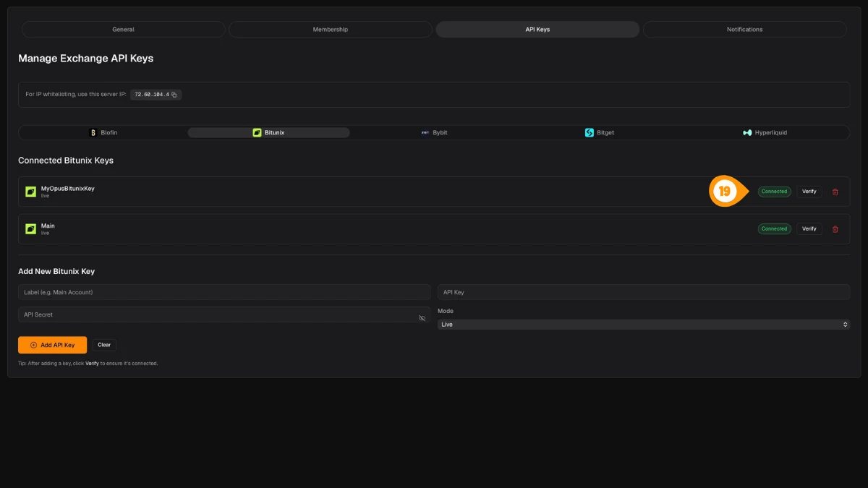This screenshot has width=868, height=488.
Task: Select the API Keys tab
Action: [537, 30]
